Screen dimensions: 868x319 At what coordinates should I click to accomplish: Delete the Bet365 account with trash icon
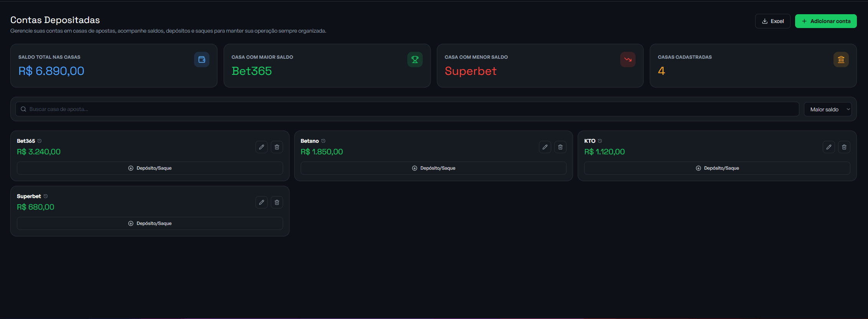click(x=277, y=147)
